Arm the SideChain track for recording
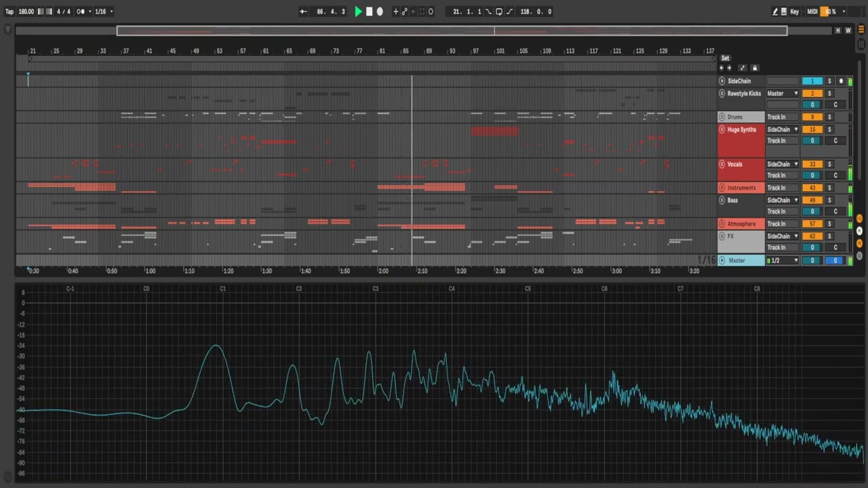Viewport: 868px width, 488px height. [x=842, y=81]
